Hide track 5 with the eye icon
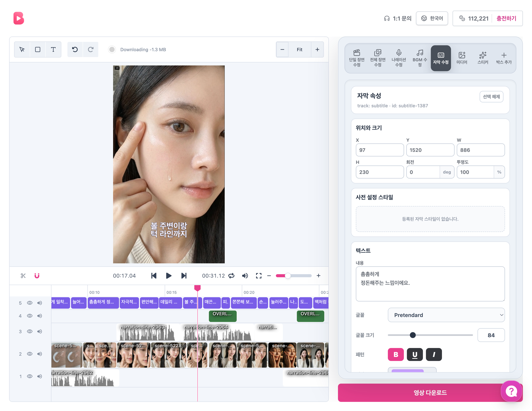This screenshot has height=411, width=532. [30, 303]
